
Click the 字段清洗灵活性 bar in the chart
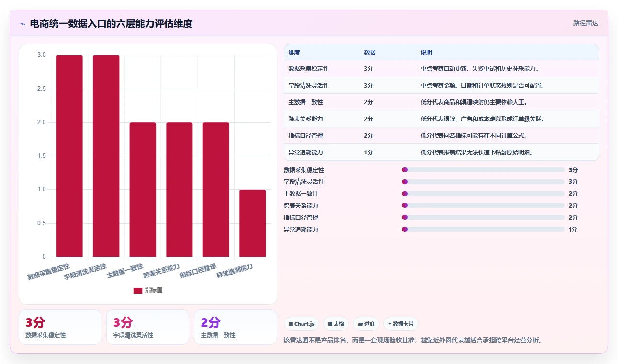click(x=106, y=156)
